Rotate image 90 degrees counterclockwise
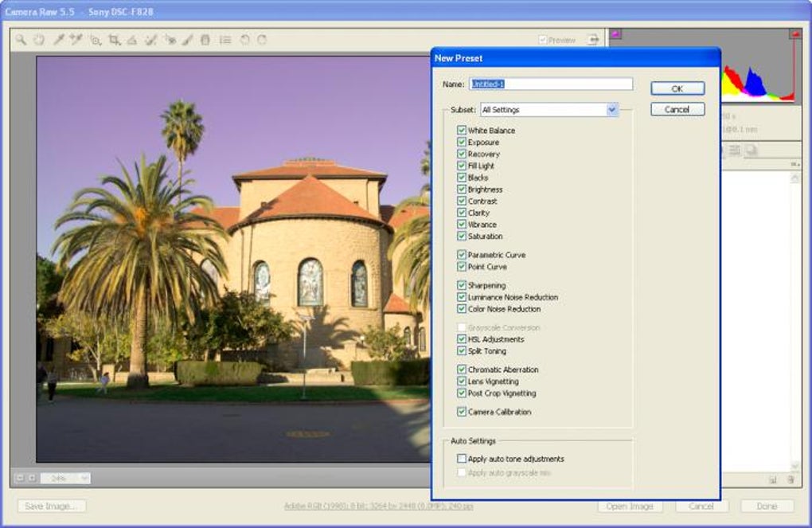Viewport: 812px width, 528px height. [x=244, y=40]
